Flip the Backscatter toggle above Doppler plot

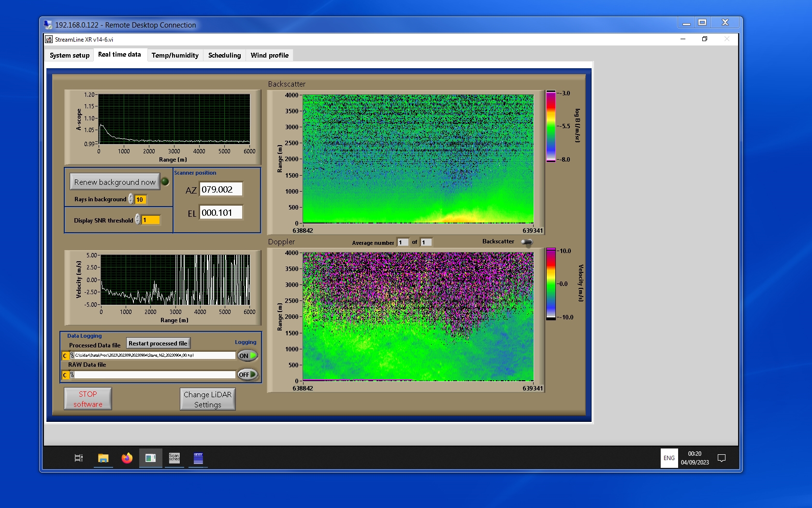pos(527,242)
